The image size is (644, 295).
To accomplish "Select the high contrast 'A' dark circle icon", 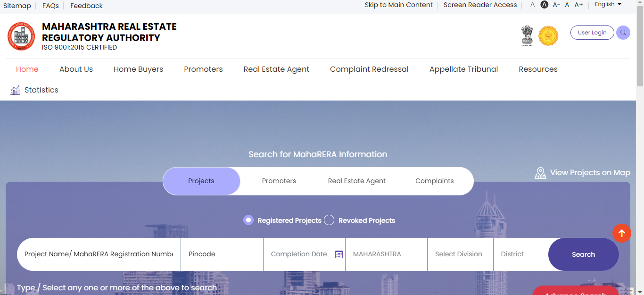I will point(545,5).
